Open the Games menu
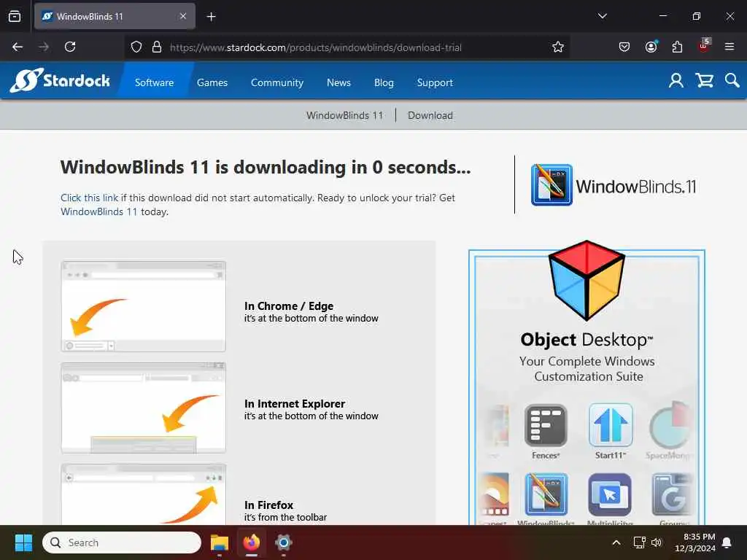The image size is (747, 560). 212,82
